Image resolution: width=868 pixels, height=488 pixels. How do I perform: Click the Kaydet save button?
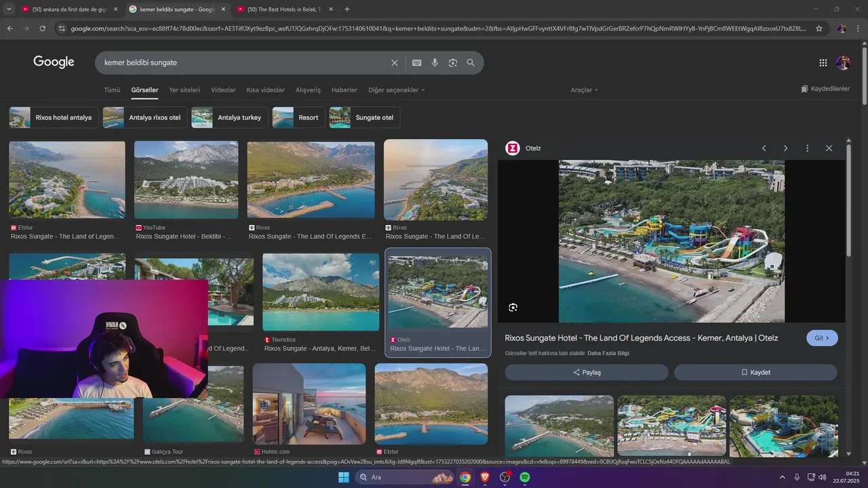pyautogui.click(x=755, y=372)
